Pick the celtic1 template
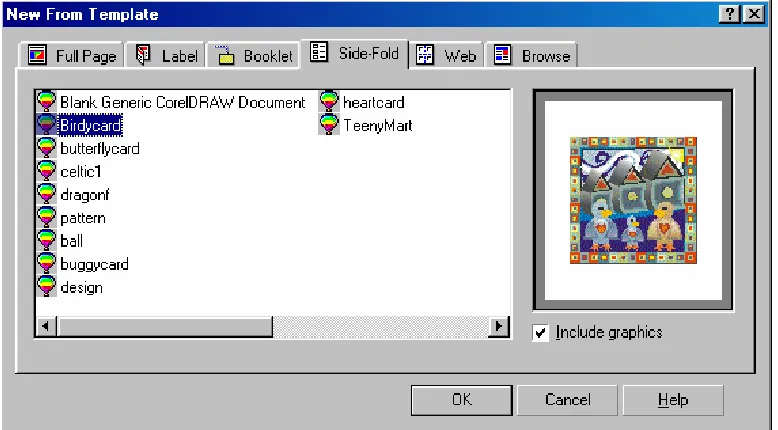 (x=81, y=172)
